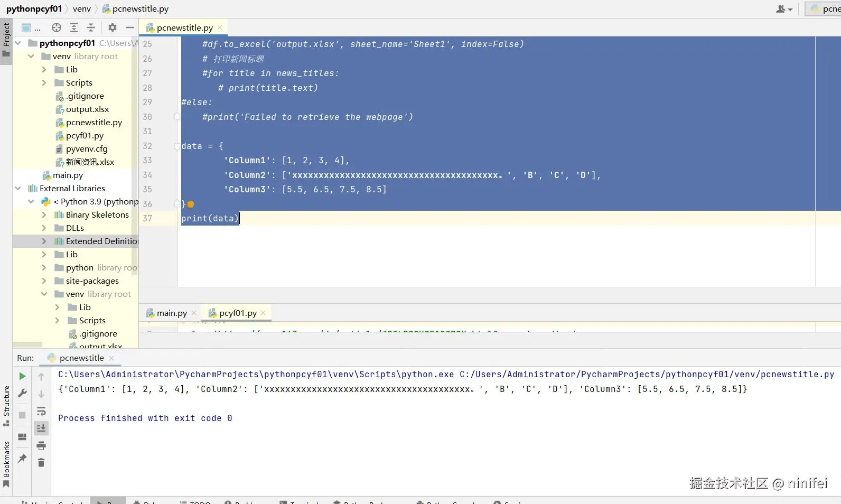Click the Collapse All icon in Project toolbar
Image resolution: width=841 pixels, height=504 pixels.
click(x=91, y=27)
